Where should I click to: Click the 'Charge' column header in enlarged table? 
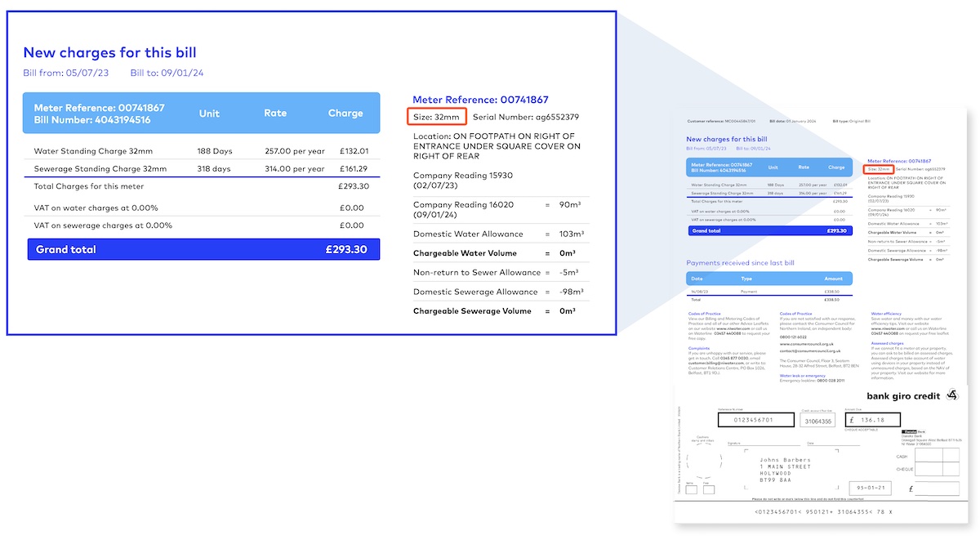coord(345,113)
